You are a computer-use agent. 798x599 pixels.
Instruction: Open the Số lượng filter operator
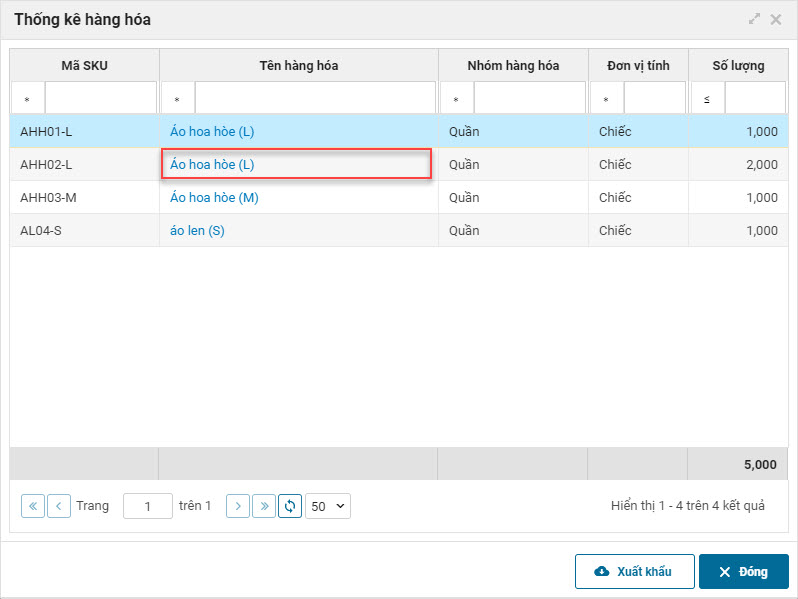click(707, 99)
